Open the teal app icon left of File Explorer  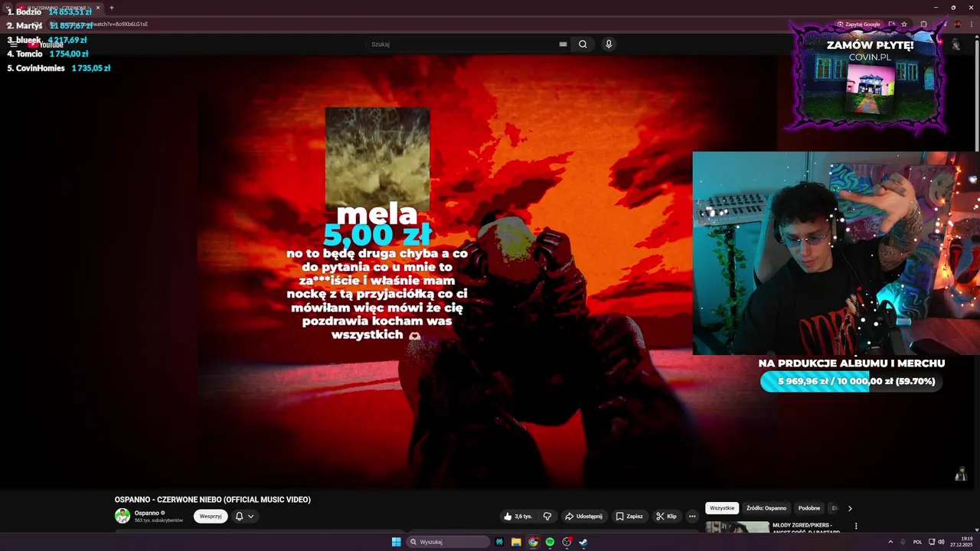[x=500, y=542]
